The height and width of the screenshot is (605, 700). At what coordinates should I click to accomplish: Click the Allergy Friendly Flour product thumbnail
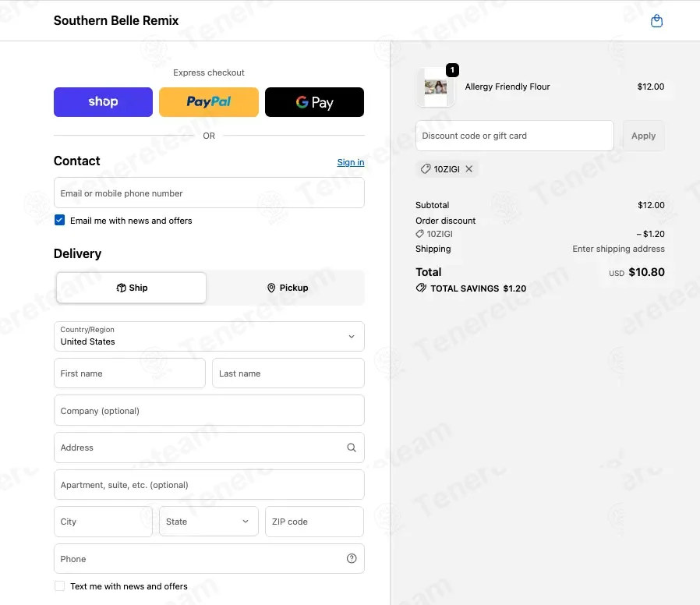[435, 87]
